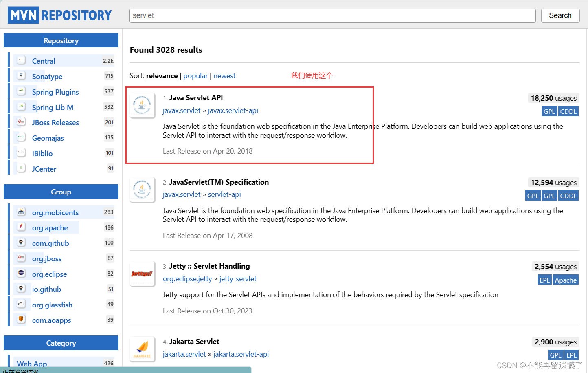Click the com.github octocat icon
Image resolution: width=588 pixels, height=373 pixels.
coord(21,242)
